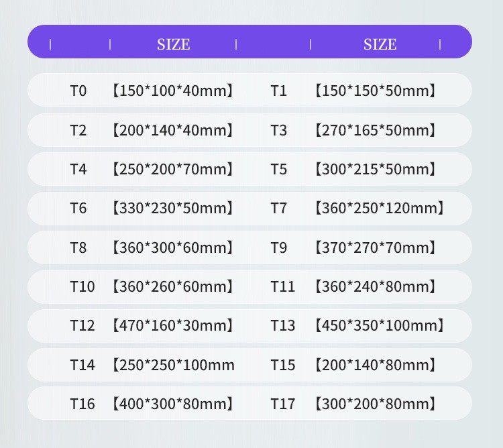Click the 270*165*50mm size entry

(x=375, y=130)
